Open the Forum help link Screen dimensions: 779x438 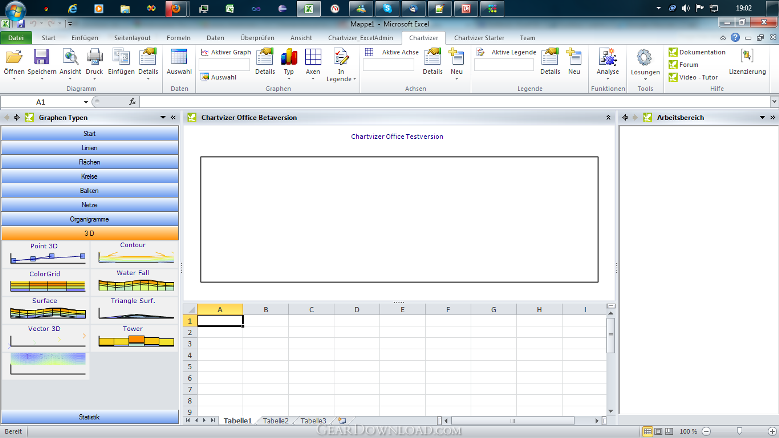point(684,65)
